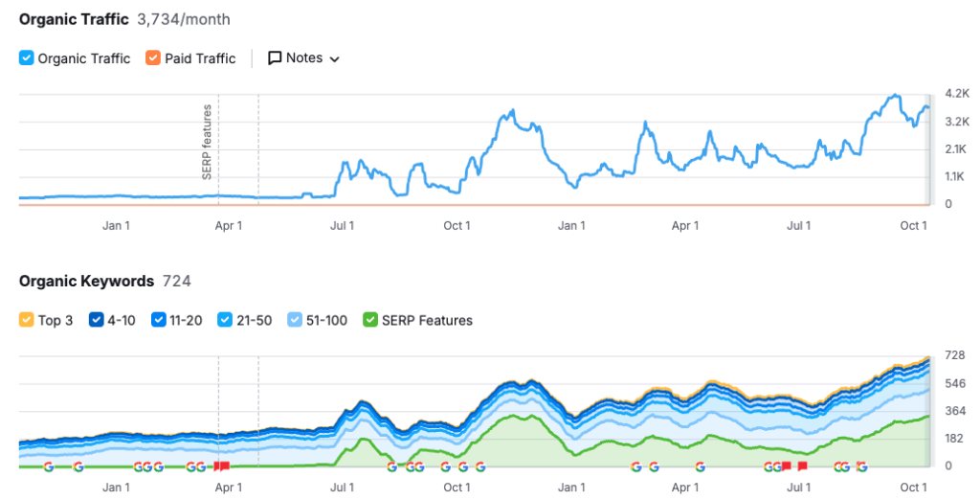Click the Notes speech bubble icon
Image resolution: width=980 pixels, height=500 pixels.
pos(275,58)
